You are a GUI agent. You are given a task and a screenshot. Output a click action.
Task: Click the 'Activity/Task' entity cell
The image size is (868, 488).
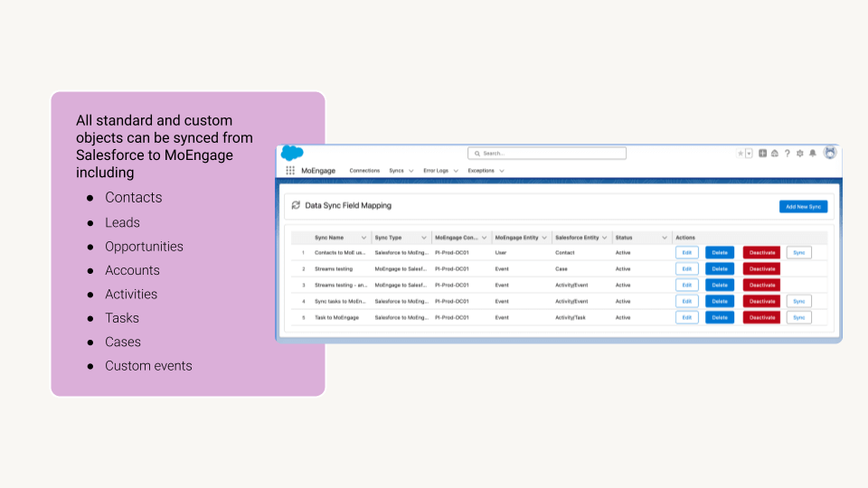571,317
